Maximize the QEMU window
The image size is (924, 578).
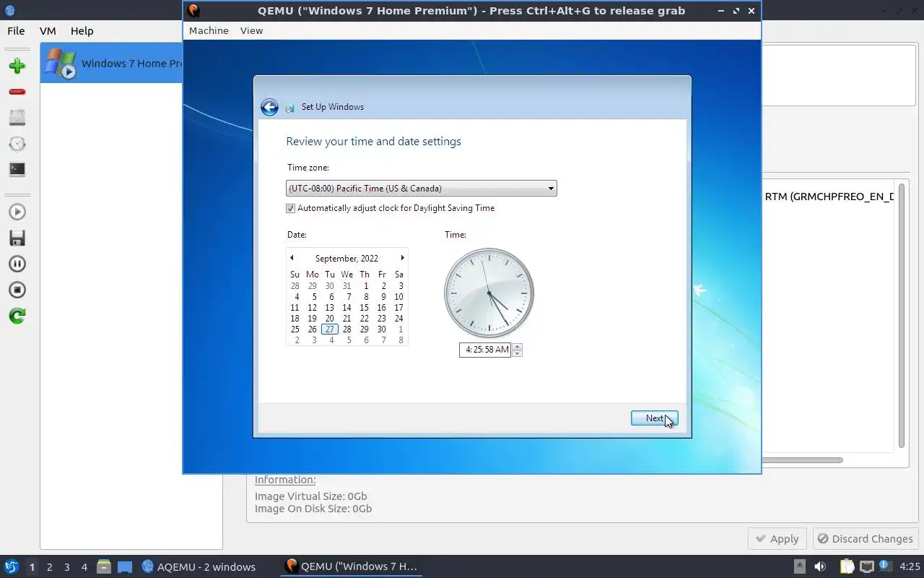[x=736, y=11]
